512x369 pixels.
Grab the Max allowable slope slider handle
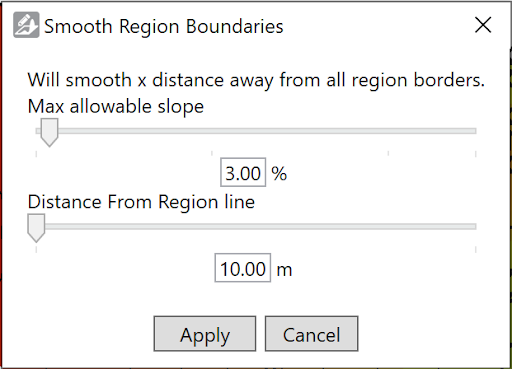pyautogui.click(x=49, y=132)
